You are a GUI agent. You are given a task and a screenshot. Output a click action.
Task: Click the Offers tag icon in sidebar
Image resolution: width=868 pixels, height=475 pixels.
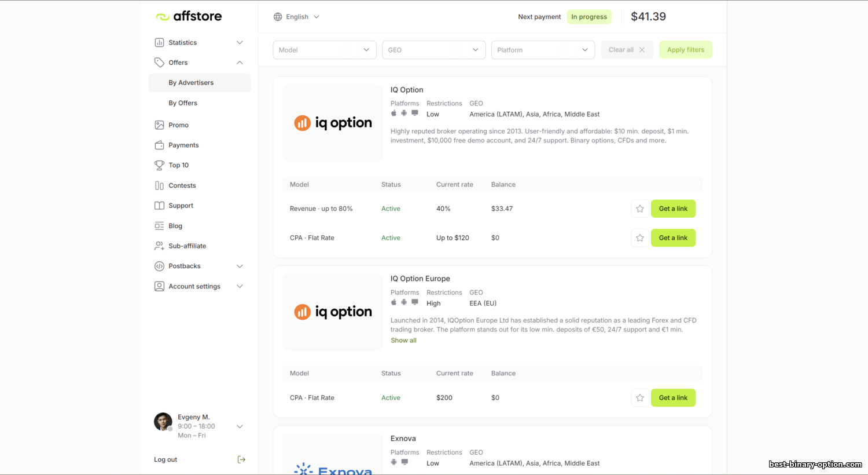[x=159, y=63]
